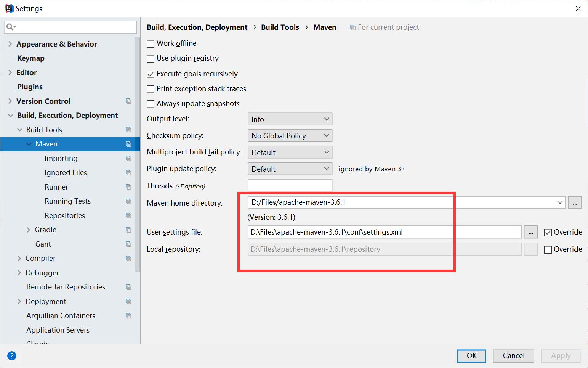The image size is (588, 368).
Task: Open Running Tests under Maven
Action: pos(67,201)
